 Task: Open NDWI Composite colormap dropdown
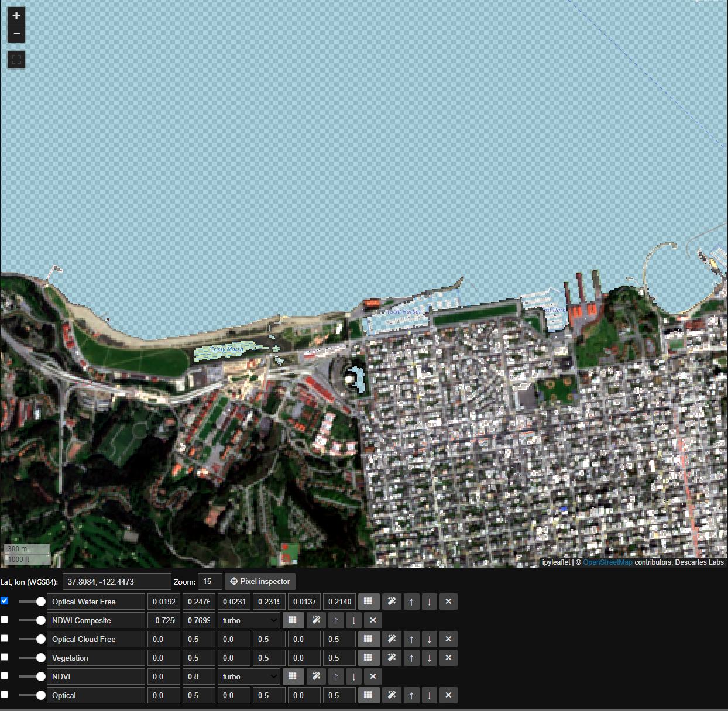pos(249,620)
